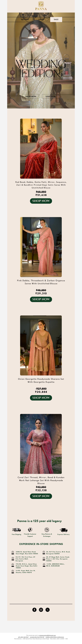This screenshot has height=644, width=82.
Task: Select the SALE tab in header
Action: click(56, 19)
